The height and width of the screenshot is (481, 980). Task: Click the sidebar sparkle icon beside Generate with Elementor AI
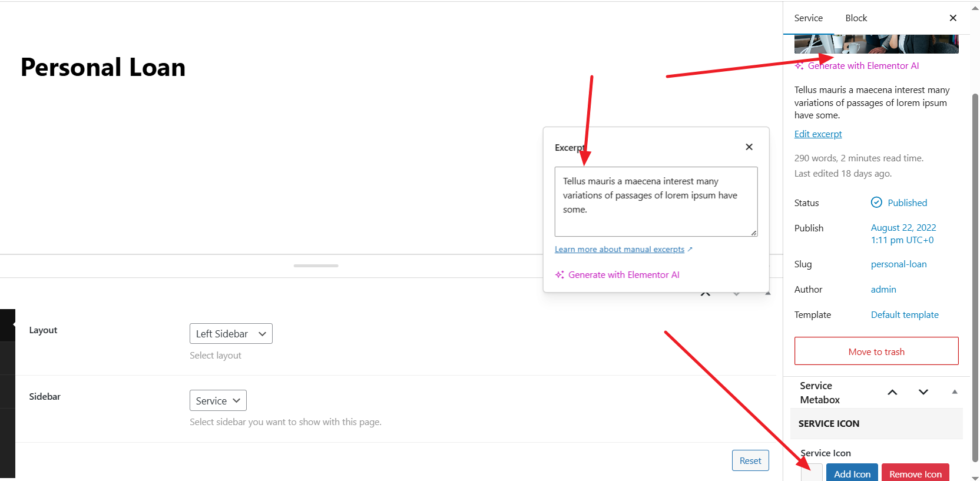coord(799,66)
